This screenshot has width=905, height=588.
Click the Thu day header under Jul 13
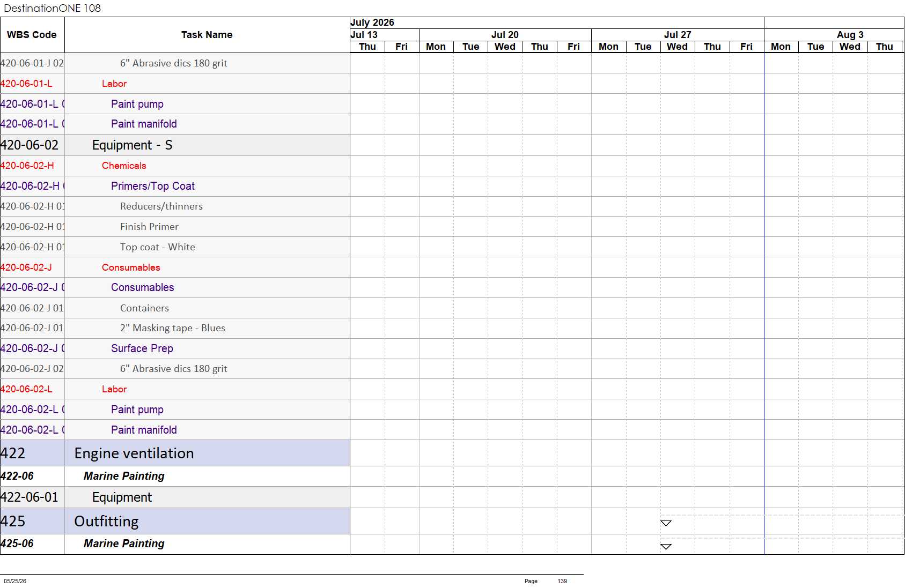coord(367,47)
